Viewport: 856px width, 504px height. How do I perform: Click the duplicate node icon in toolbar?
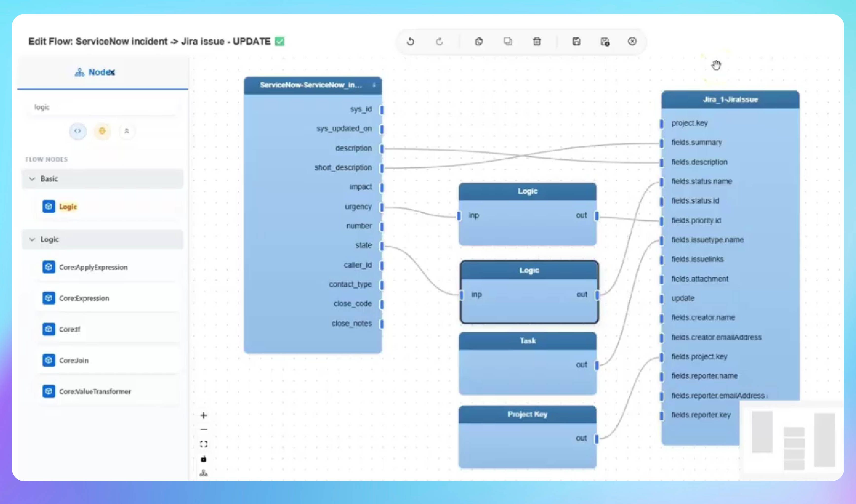point(507,41)
